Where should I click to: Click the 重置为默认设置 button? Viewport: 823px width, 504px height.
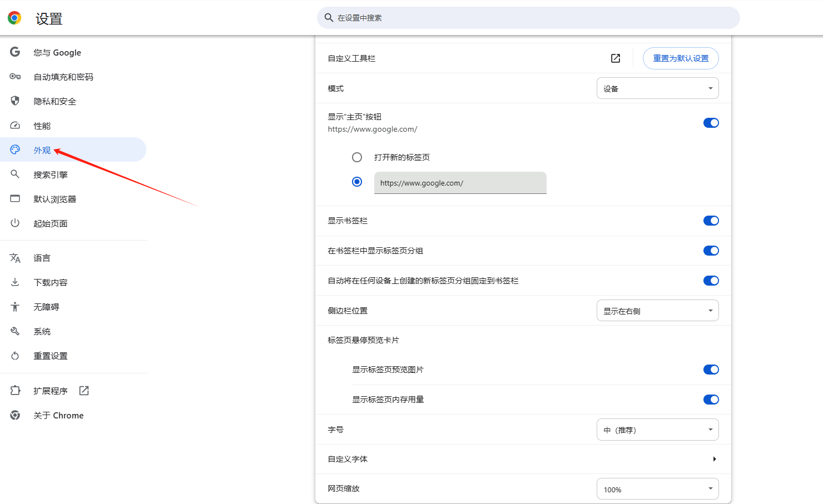(681, 58)
